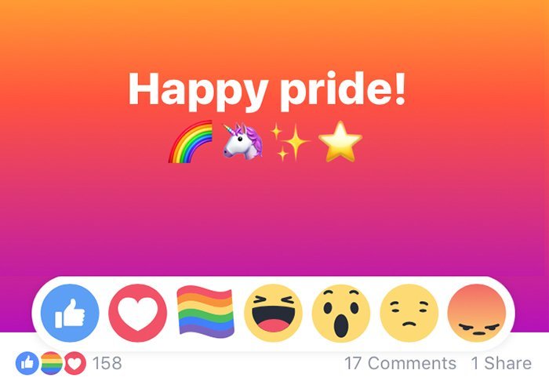React with the blue Like thumbs-up
The width and height of the screenshot is (549, 392).
(x=70, y=313)
